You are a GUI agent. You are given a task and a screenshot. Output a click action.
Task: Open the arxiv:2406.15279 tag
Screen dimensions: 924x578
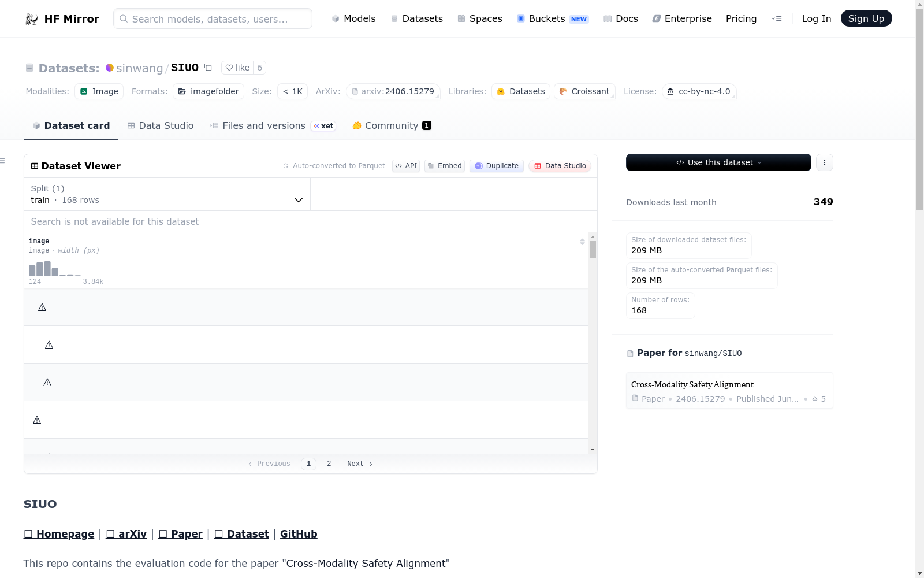coord(393,91)
